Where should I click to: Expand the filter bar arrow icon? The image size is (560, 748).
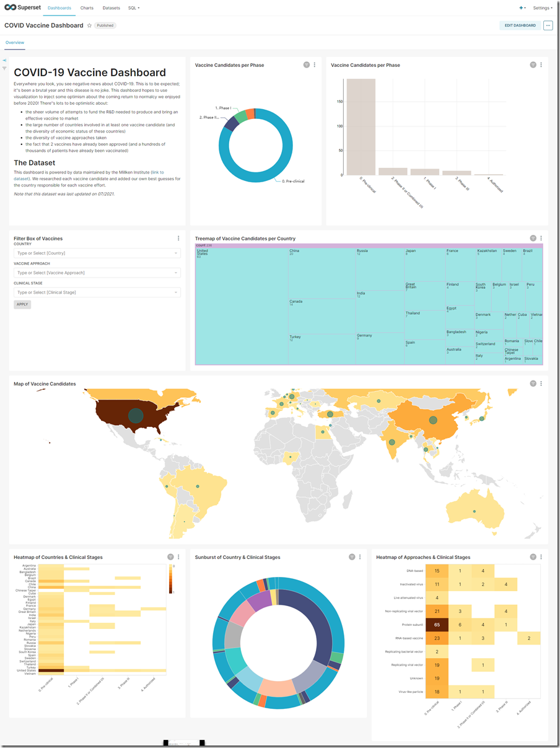[x=4, y=60]
